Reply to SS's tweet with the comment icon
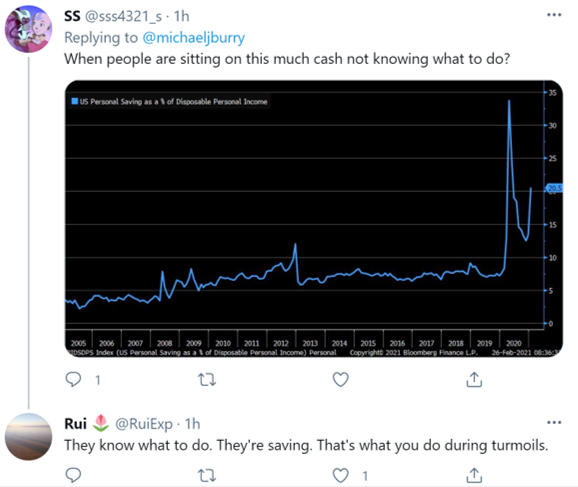The height and width of the screenshot is (487, 578). 73,379
